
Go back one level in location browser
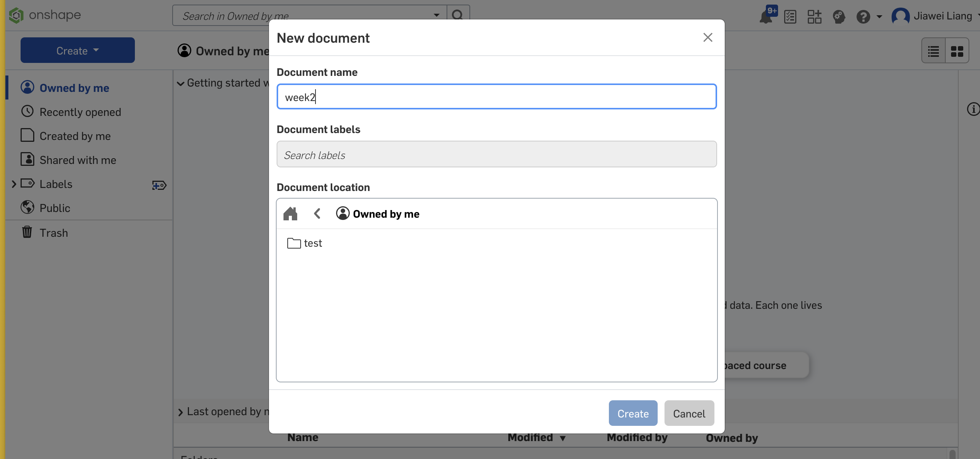[x=317, y=213]
